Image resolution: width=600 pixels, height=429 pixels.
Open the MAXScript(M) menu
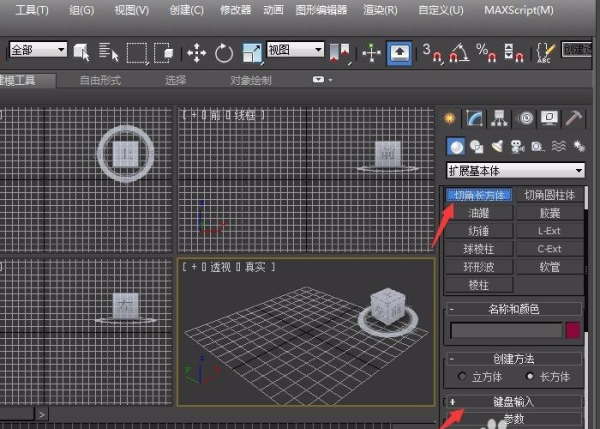click(x=519, y=10)
